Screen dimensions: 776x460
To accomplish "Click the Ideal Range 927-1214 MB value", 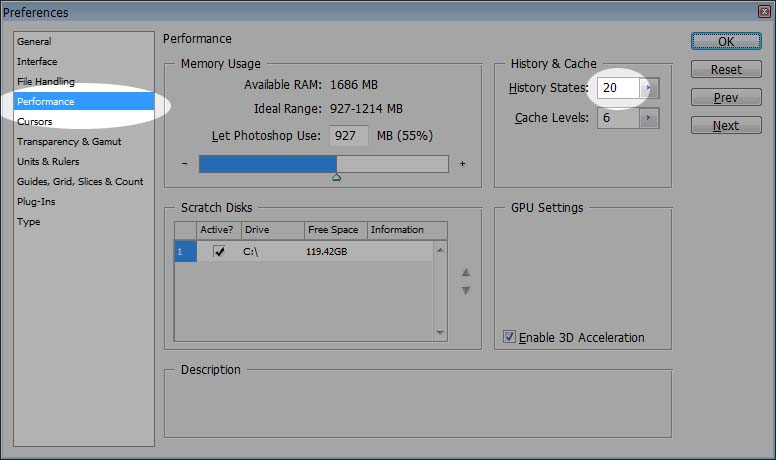I will [x=366, y=109].
